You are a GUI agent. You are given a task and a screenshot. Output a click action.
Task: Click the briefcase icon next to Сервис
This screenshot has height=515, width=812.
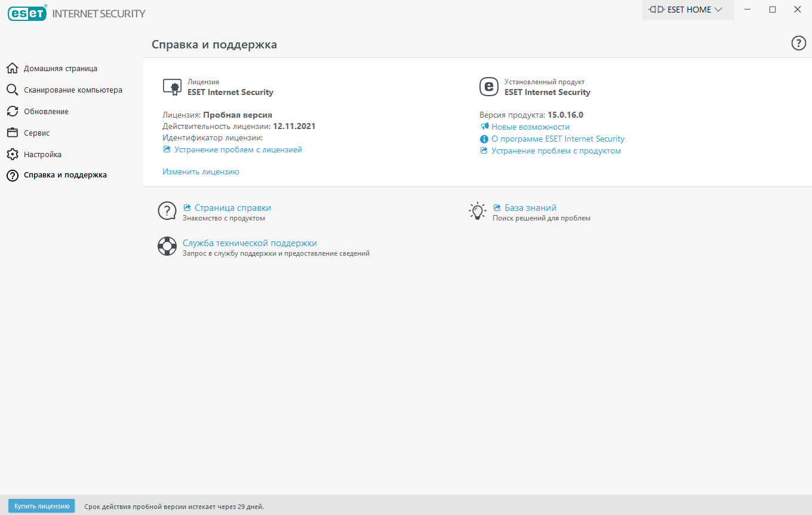click(x=12, y=133)
